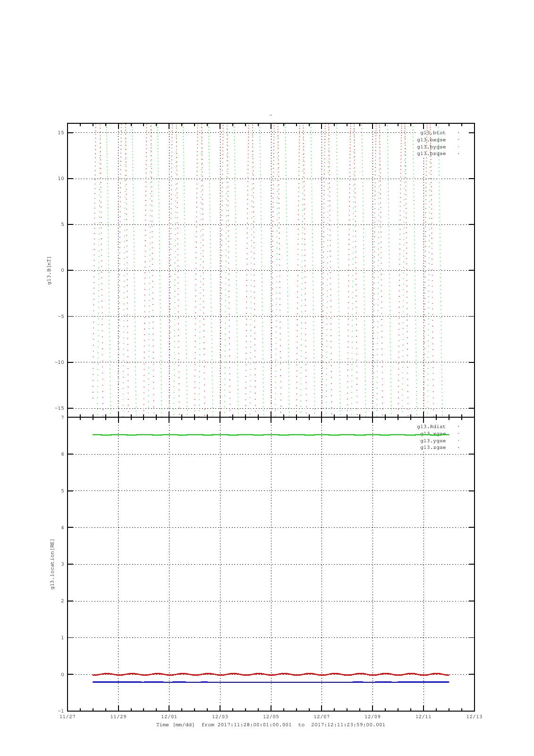Select the g13.bxgse legend label
The image size is (534, 756).
tap(431, 140)
